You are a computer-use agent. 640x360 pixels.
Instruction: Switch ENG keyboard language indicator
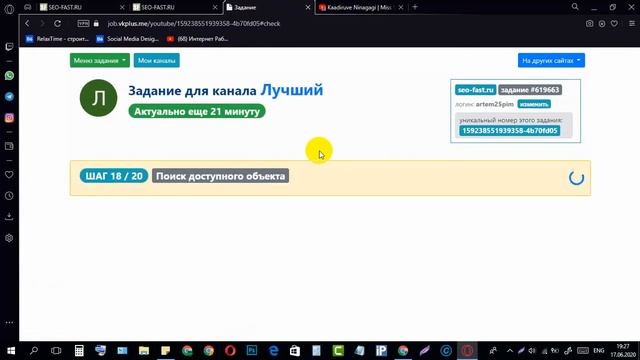[599, 351]
